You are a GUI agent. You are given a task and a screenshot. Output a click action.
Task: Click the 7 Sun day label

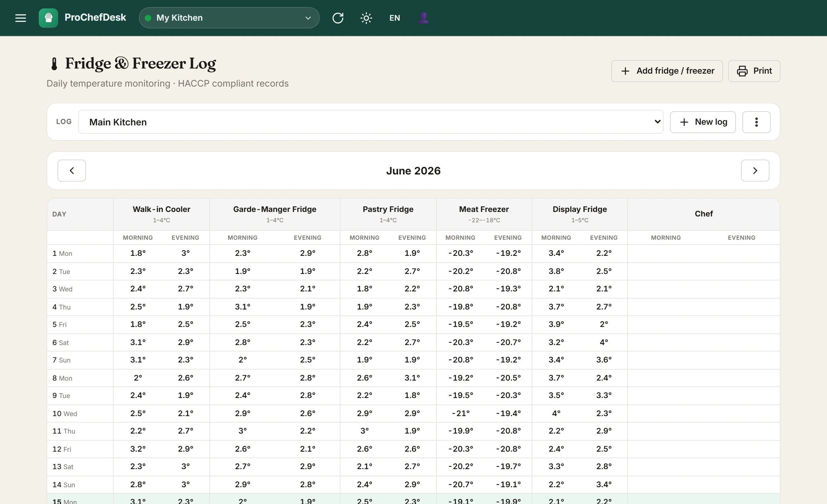pyautogui.click(x=61, y=360)
